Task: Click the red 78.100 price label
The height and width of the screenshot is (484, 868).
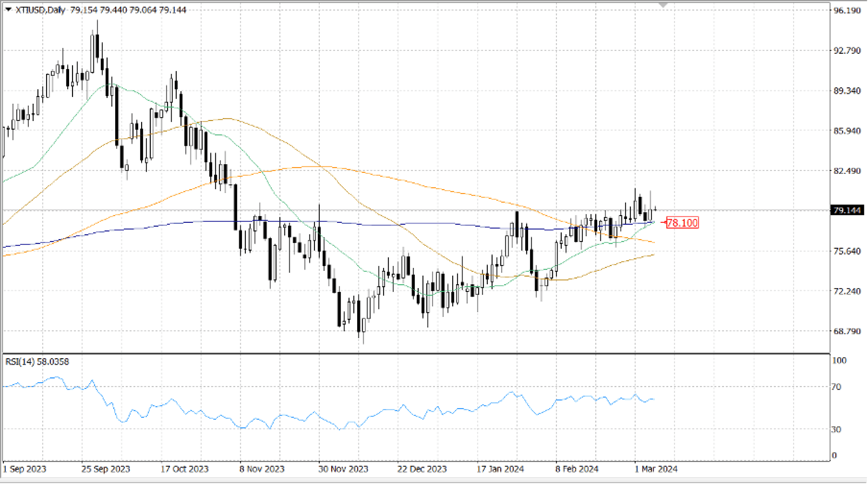Action: tap(682, 223)
